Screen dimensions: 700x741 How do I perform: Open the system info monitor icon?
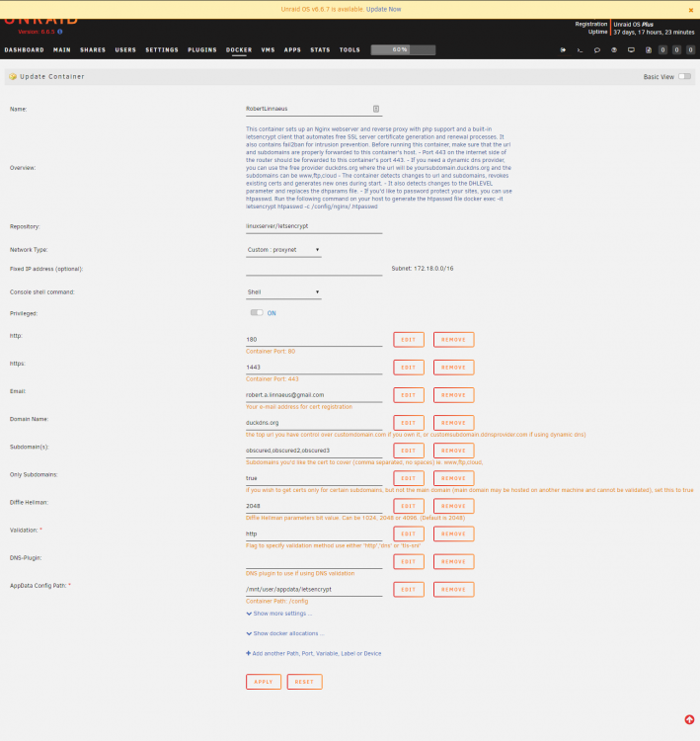(631, 49)
